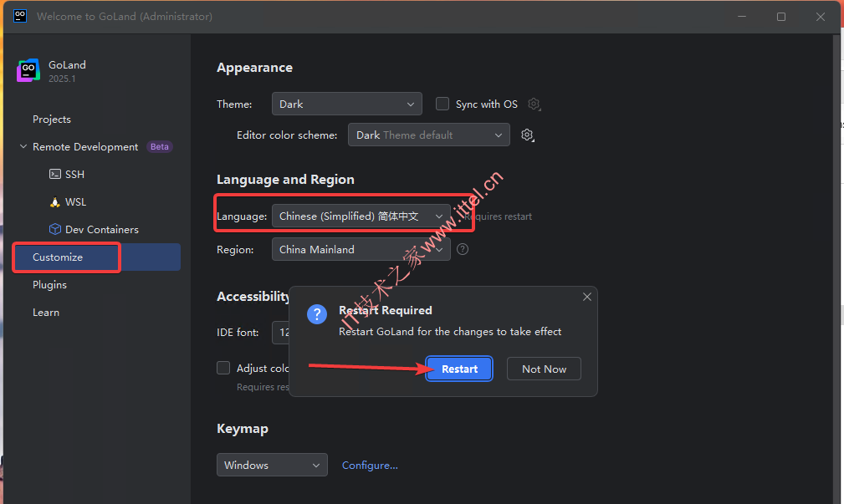Open Editor color scheme dropdown
The width and height of the screenshot is (844, 504).
pyautogui.click(x=429, y=135)
